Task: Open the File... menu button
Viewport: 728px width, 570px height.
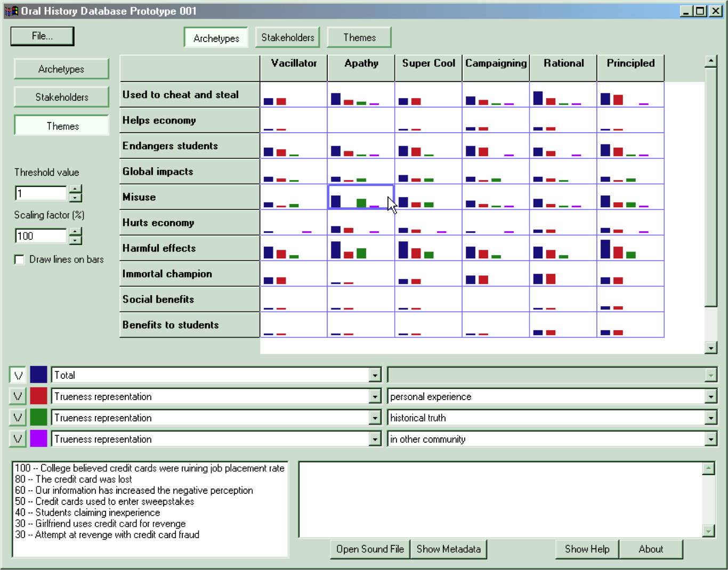Action: pos(42,36)
